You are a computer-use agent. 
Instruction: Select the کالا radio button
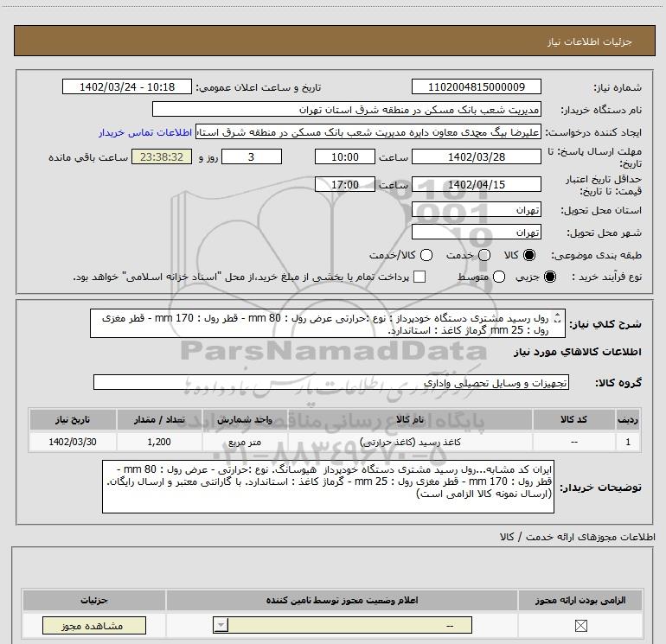coord(529,255)
